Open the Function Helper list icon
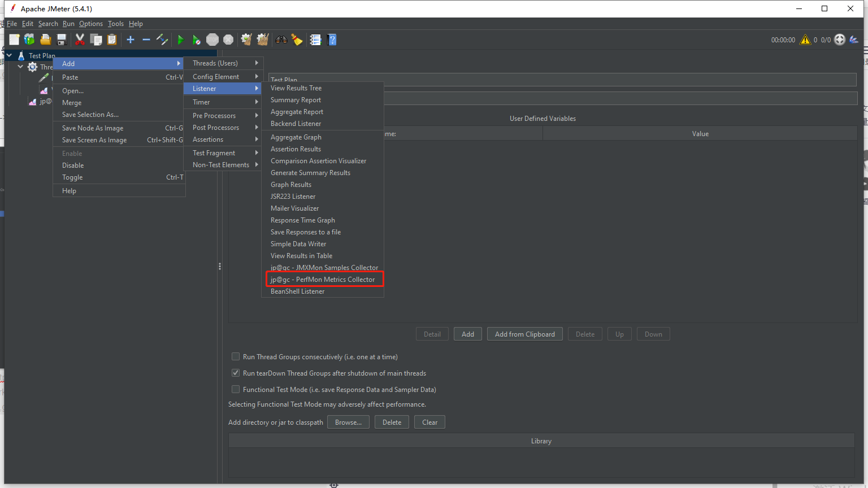The width and height of the screenshot is (868, 488). [315, 40]
